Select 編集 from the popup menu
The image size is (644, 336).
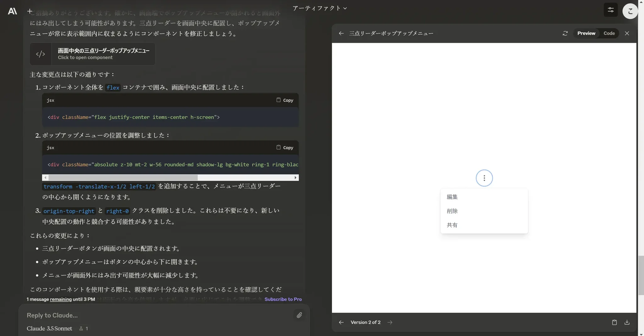coord(452,197)
